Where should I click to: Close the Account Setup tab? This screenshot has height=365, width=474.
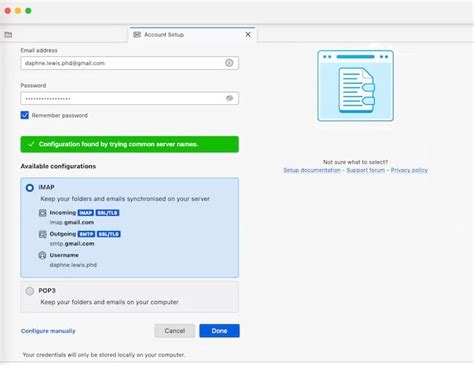pyautogui.click(x=248, y=35)
